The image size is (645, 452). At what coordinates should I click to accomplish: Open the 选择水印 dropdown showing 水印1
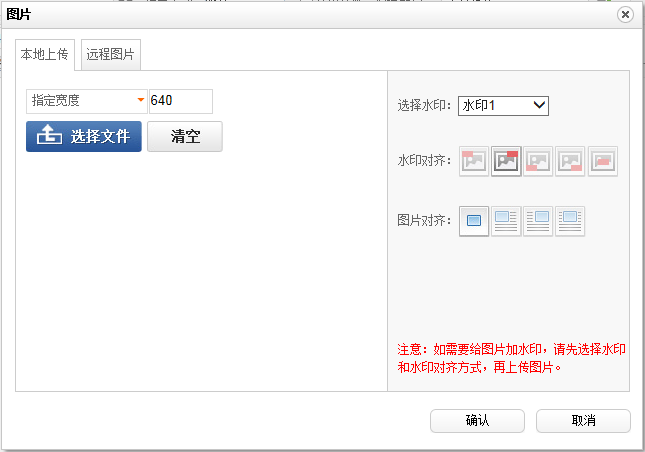503,105
